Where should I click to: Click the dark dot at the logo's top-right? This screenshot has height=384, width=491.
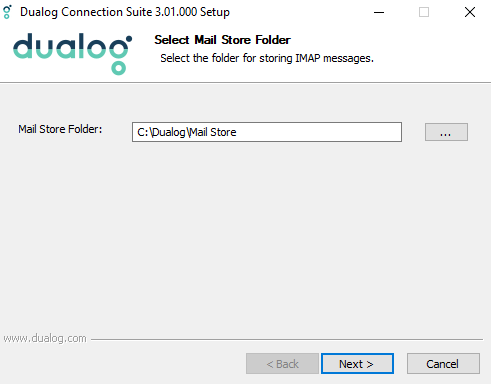[129, 39]
